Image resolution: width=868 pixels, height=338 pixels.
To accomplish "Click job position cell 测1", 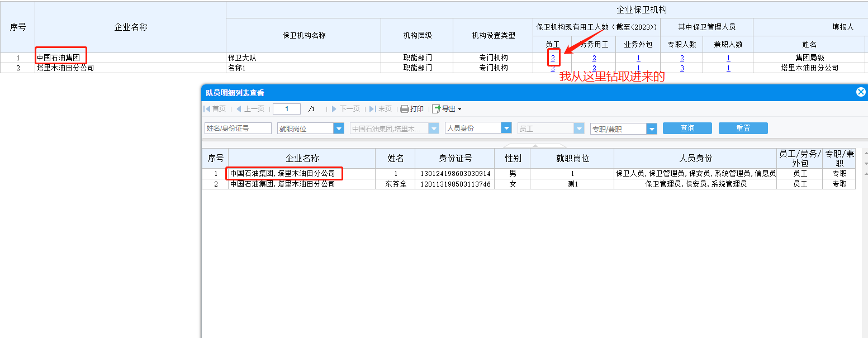I will [572, 184].
